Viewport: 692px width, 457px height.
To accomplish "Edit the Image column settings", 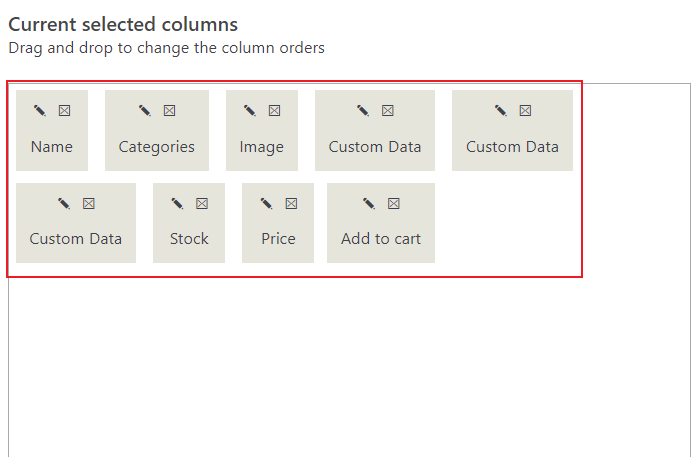I will pyautogui.click(x=250, y=110).
